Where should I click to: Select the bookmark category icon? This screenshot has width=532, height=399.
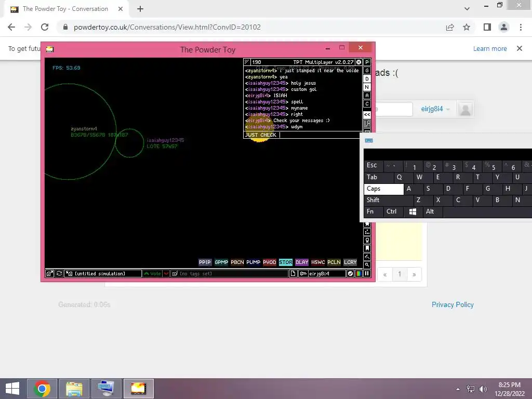pos(367,248)
